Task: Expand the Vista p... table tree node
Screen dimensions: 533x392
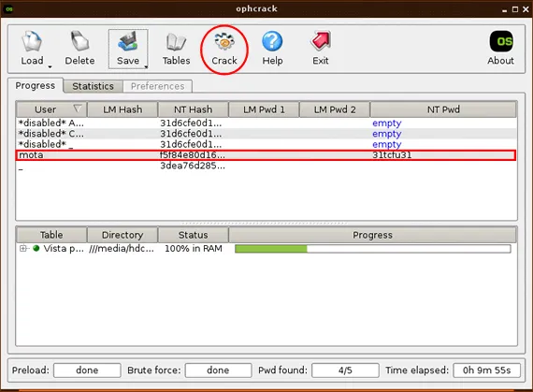Action: coord(22,249)
